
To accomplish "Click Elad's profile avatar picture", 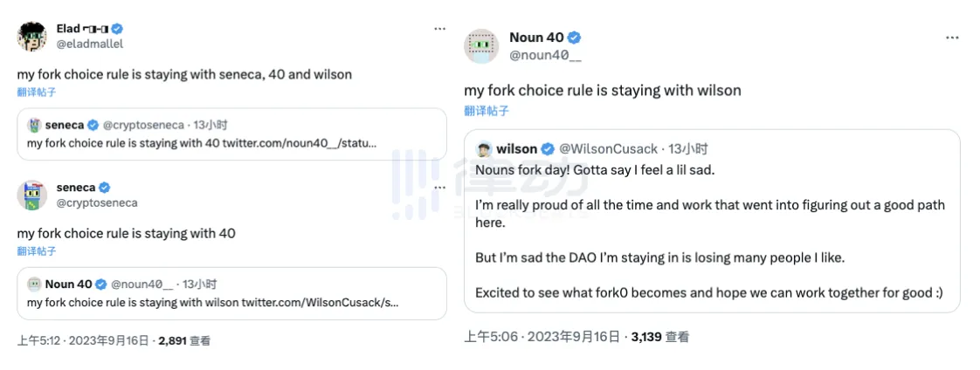I will (x=31, y=35).
